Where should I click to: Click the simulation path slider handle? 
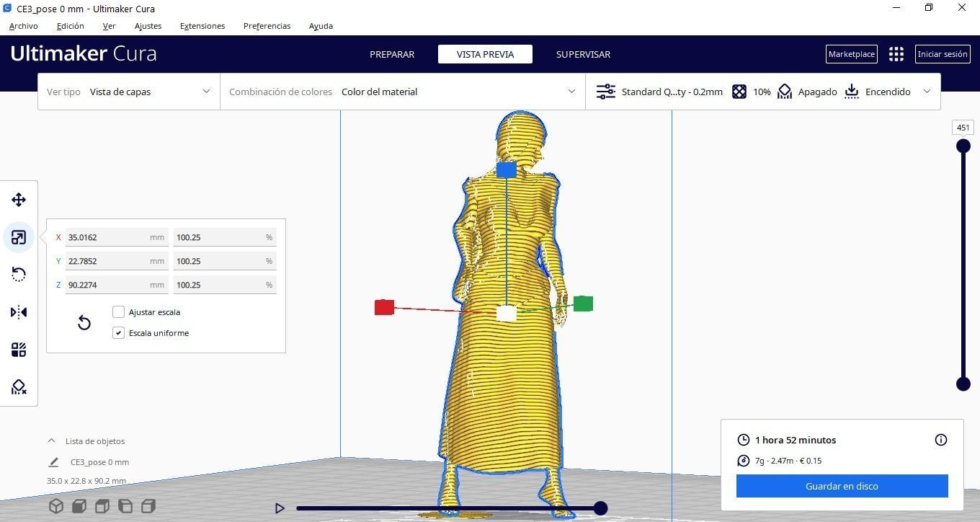point(600,508)
